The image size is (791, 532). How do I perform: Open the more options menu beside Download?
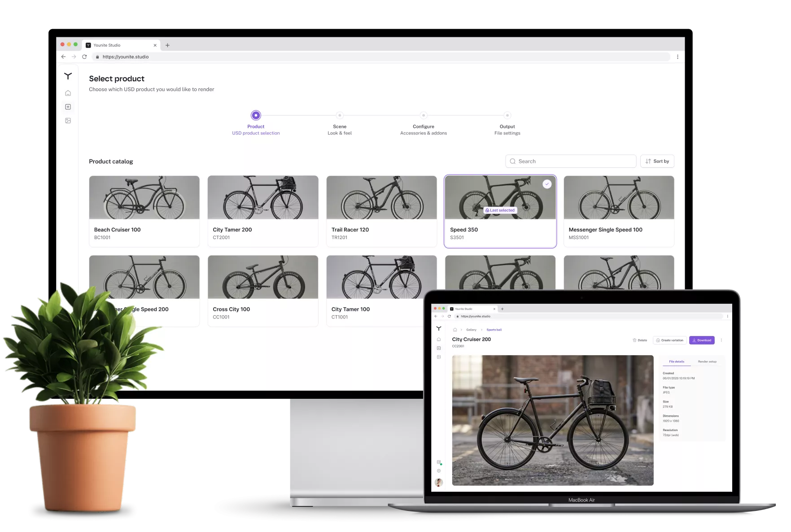[721, 340]
